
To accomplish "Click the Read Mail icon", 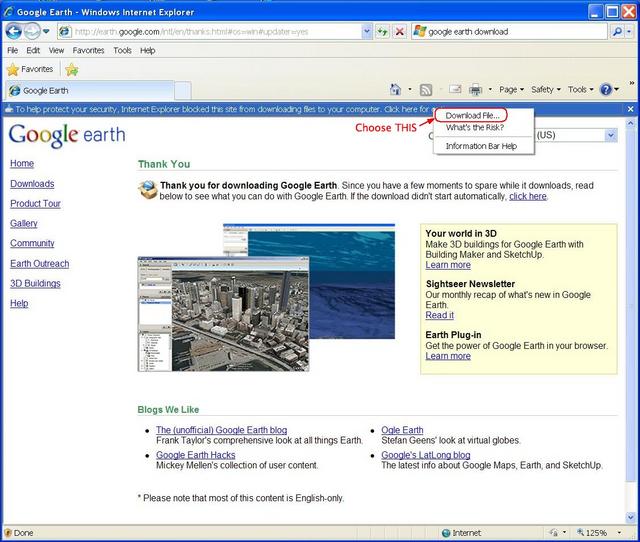I will click(x=455, y=89).
